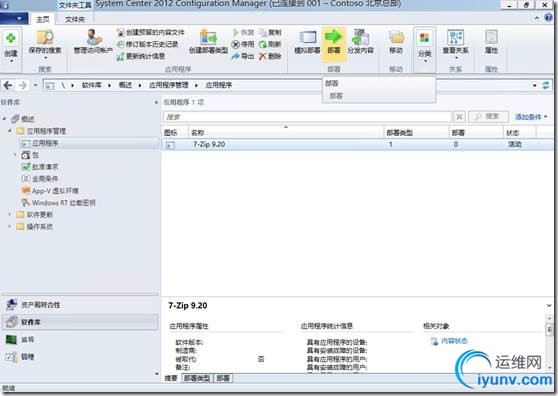The height and width of the screenshot is (396, 558).
Task: Open the Summary (摘要) bottom tab
Action: coord(171,378)
